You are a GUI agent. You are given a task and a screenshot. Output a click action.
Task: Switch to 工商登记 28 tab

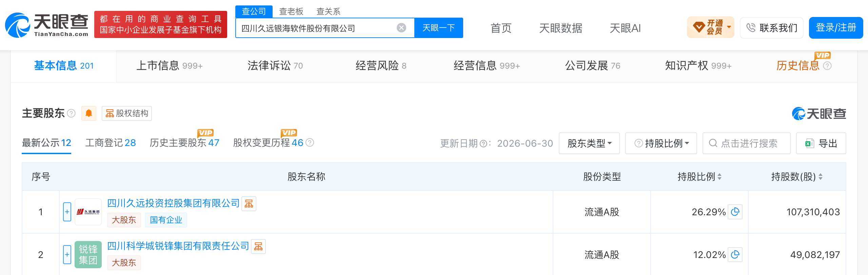click(111, 143)
